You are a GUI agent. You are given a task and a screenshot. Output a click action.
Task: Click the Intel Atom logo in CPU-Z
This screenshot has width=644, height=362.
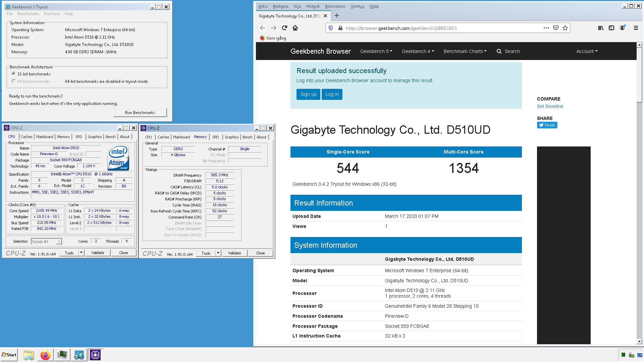click(x=118, y=157)
